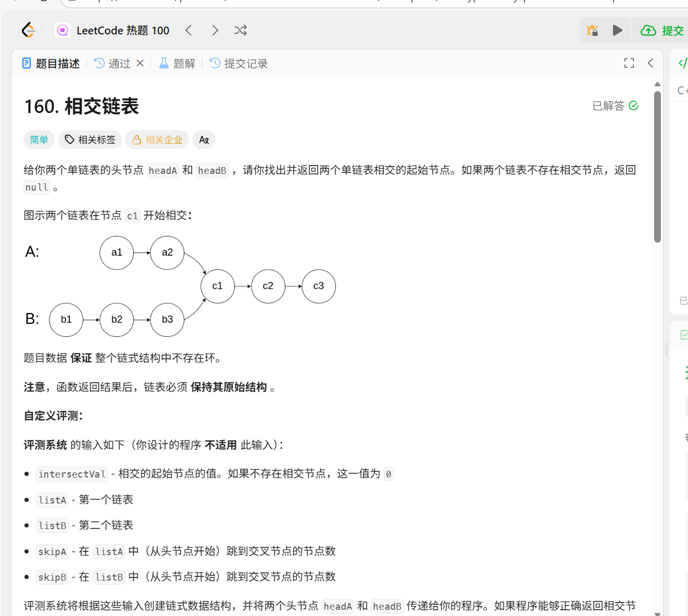This screenshot has width=688, height=616.
Task: Collapse the description panel chevron
Action: [651, 63]
